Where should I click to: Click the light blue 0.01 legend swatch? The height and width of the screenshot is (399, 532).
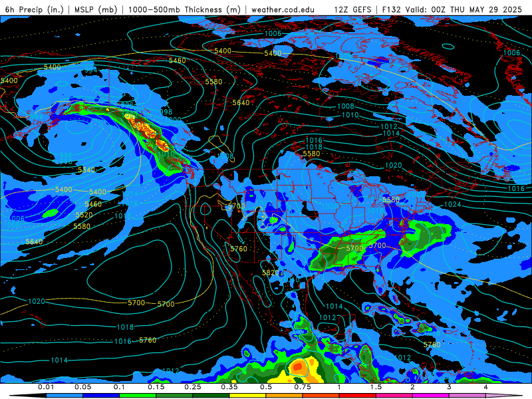point(65,396)
